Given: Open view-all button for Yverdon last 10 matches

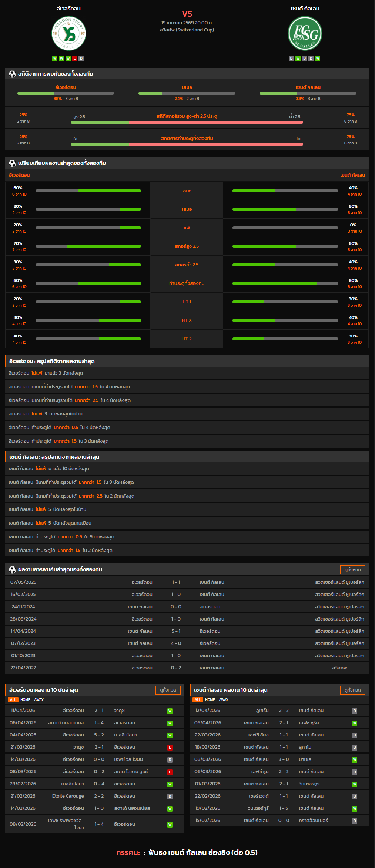Looking at the screenshot, I should tap(168, 690).
